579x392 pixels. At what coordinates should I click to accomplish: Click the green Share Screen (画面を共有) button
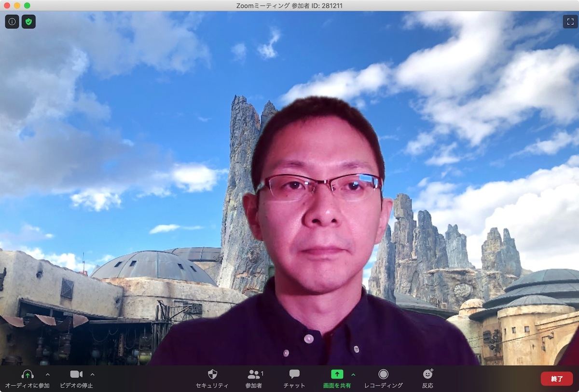coord(337,378)
